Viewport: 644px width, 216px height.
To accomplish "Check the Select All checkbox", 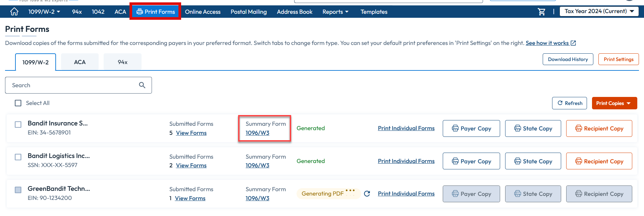I will click(x=18, y=103).
